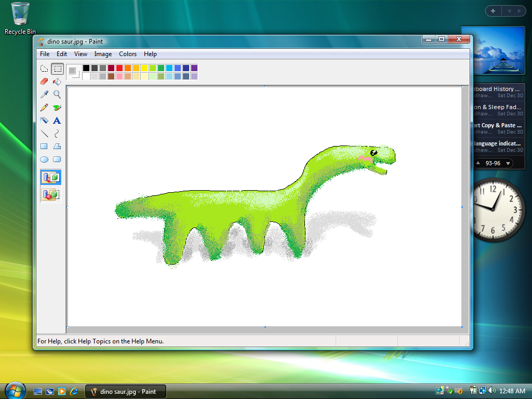532x399 pixels.
Task: Enable transparent selection mode option
Action: (x=51, y=194)
